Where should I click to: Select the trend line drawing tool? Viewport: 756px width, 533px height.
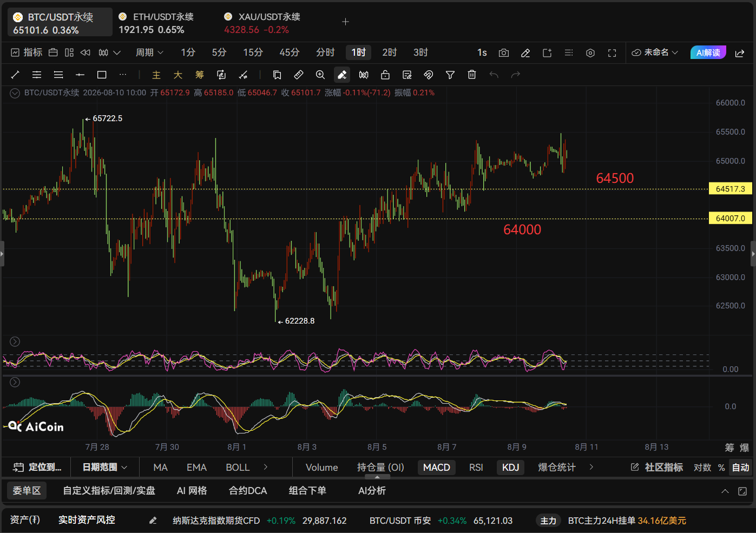[15, 75]
